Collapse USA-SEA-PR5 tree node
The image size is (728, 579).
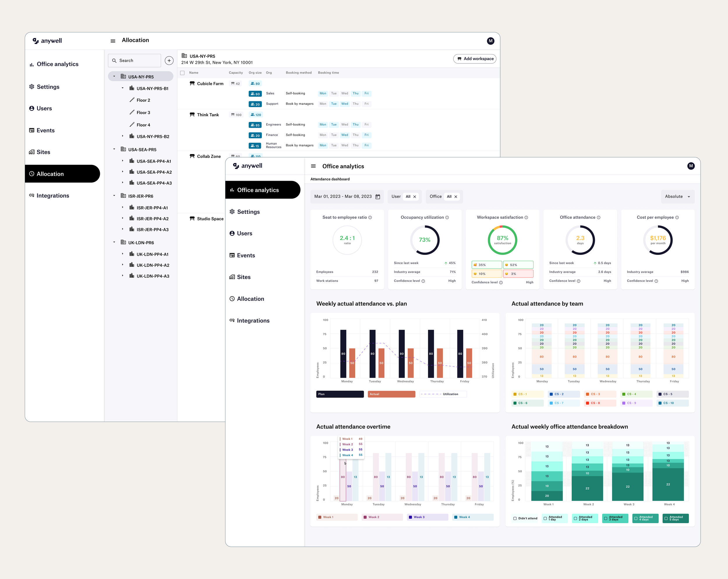[x=114, y=149]
